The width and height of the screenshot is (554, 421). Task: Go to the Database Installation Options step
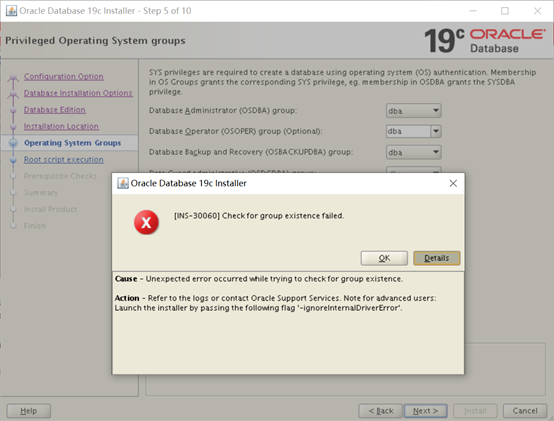(78, 93)
